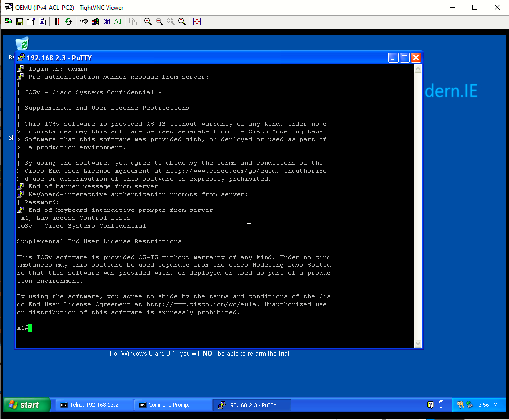Open the Recycle Bin desktop icon

[22, 43]
